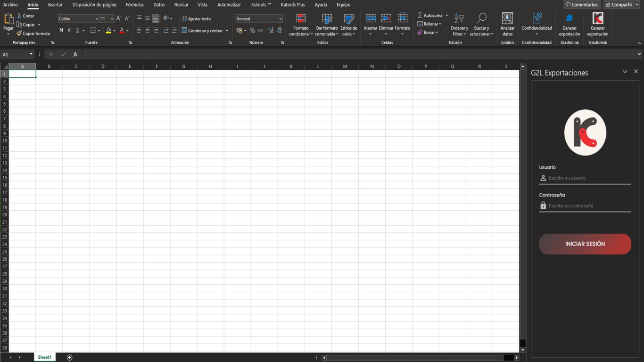Set top vertical alignment

point(139,18)
